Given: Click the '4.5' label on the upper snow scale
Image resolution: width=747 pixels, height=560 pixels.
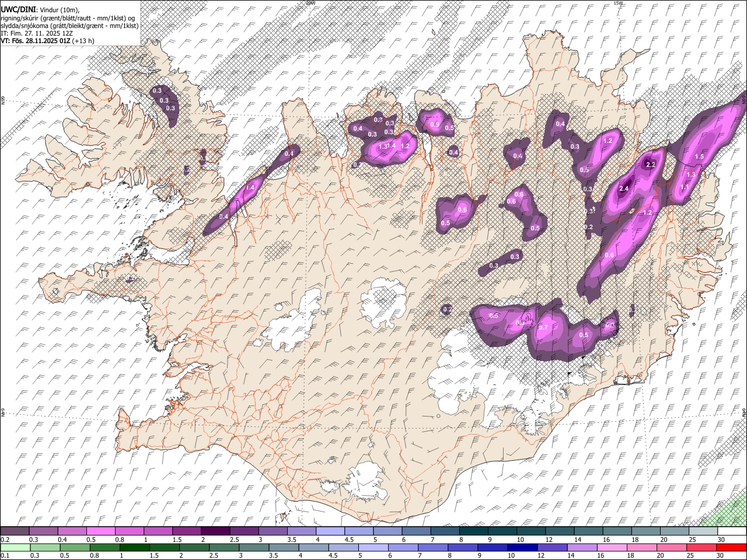Looking at the screenshot, I should coord(349,540).
